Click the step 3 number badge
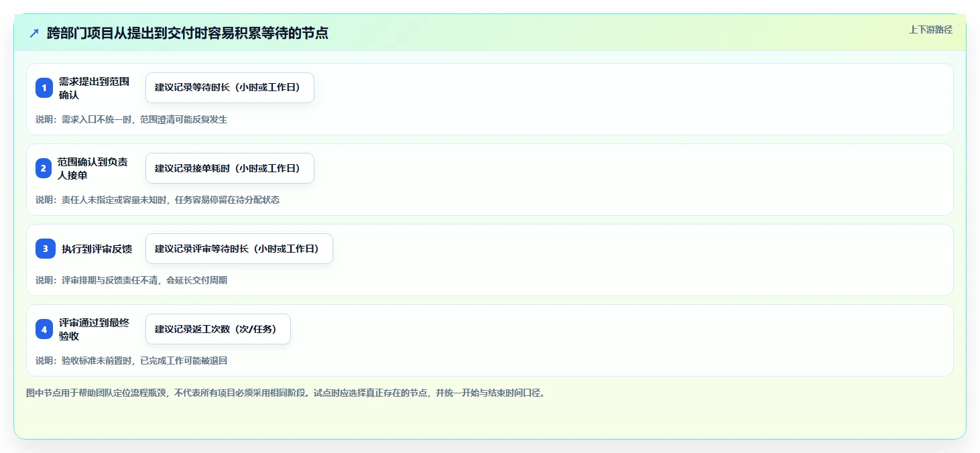 click(45, 249)
